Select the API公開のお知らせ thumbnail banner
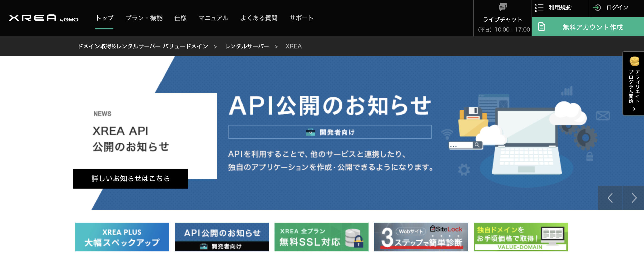Viewport: 644px width, 262px height. (222, 237)
